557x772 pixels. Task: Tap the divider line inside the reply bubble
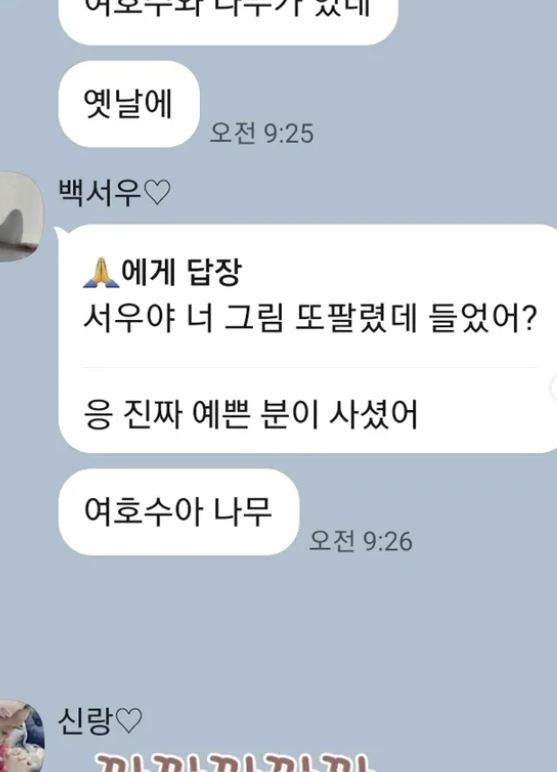(x=310, y=367)
